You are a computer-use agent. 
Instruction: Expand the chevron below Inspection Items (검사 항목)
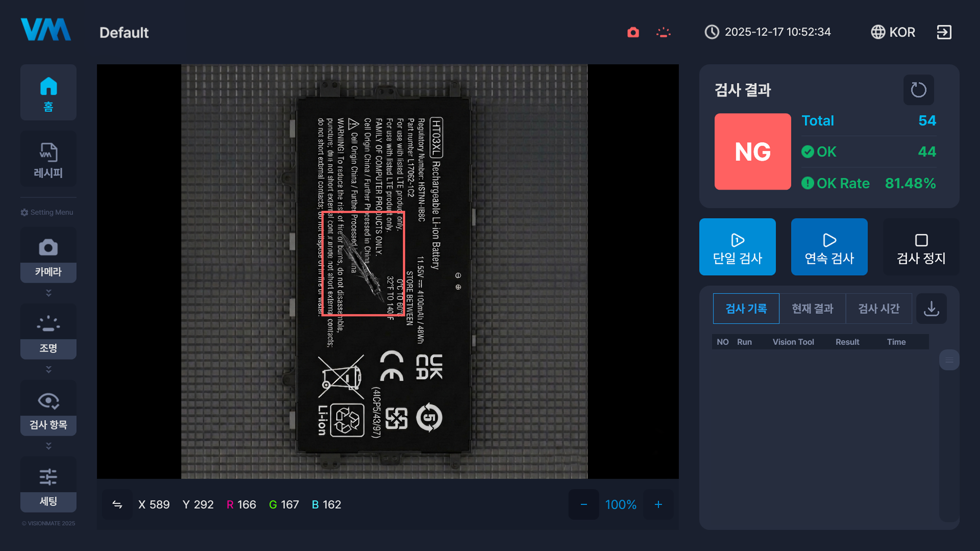(x=48, y=446)
